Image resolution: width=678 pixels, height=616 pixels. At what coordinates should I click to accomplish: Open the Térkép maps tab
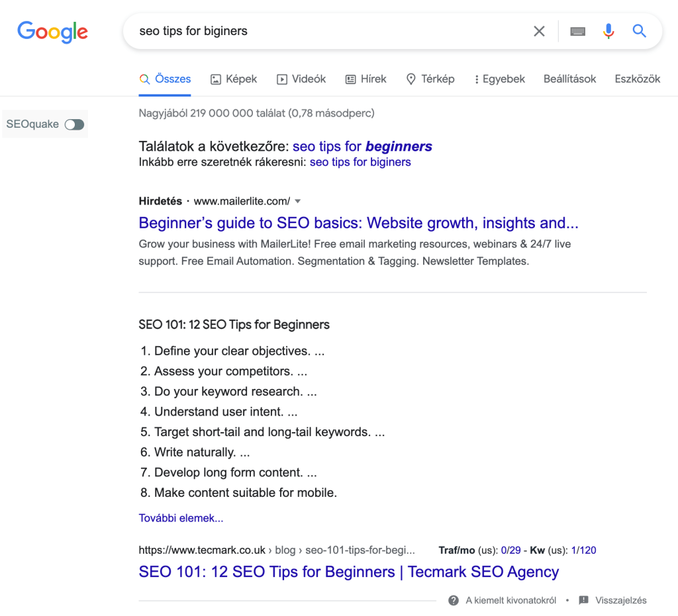pos(430,79)
